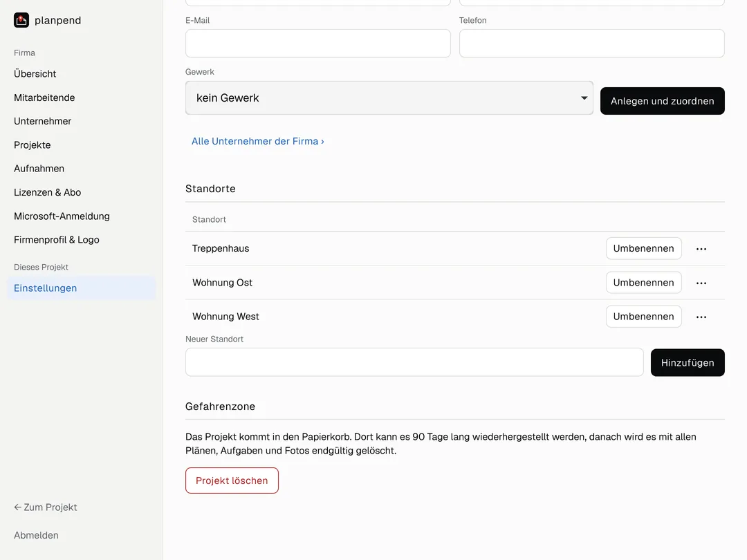747x560 pixels.
Task: Return via Zum Projekt link
Action: [45, 507]
